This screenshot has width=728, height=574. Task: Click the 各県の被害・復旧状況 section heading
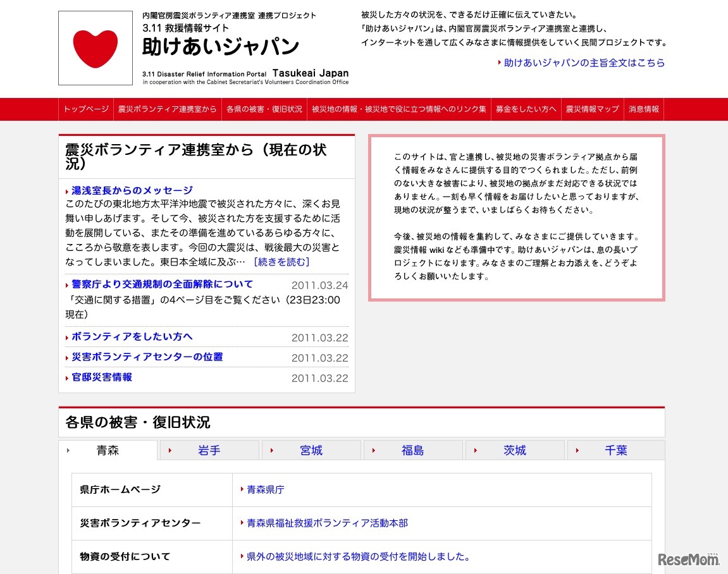point(138,422)
